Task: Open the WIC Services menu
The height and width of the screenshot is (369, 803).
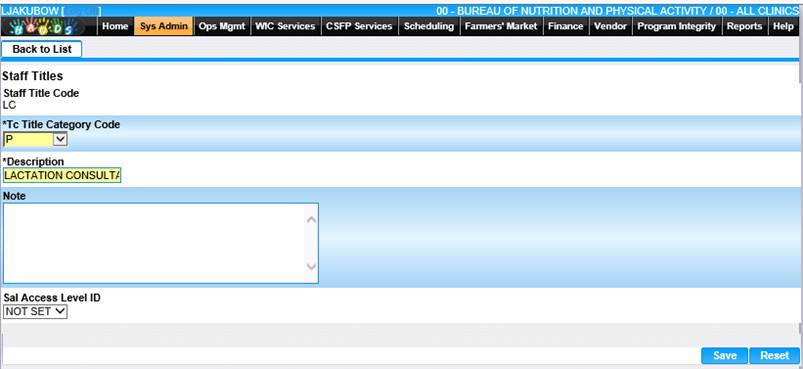Action: pyautogui.click(x=285, y=26)
